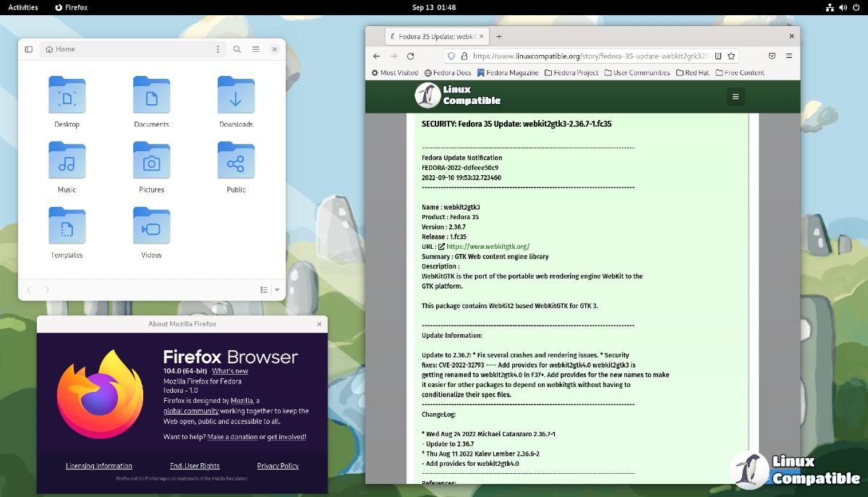Open the Activities overview
868x497 pixels.
click(x=23, y=7)
